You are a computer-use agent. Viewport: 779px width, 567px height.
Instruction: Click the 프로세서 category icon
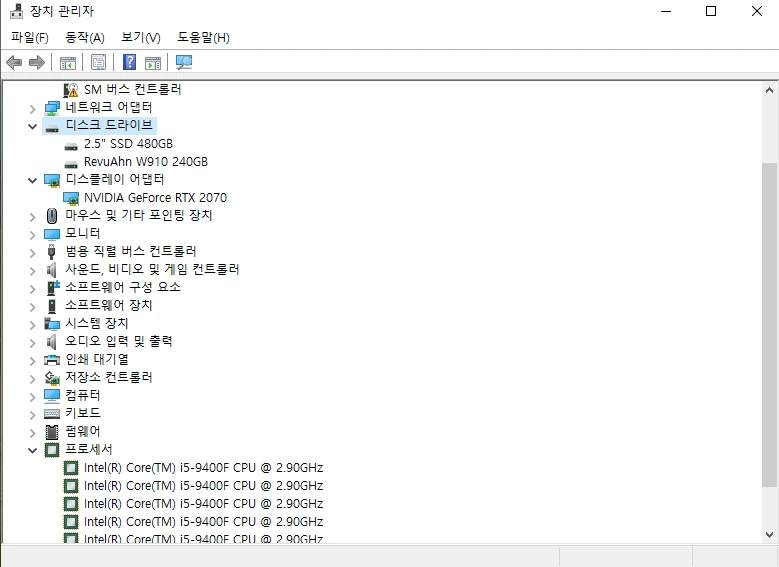point(52,450)
